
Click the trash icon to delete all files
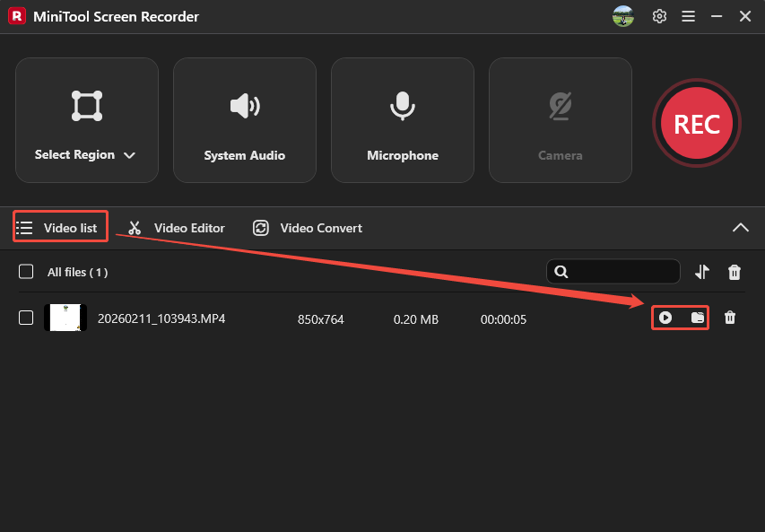click(x=734, y=271)
